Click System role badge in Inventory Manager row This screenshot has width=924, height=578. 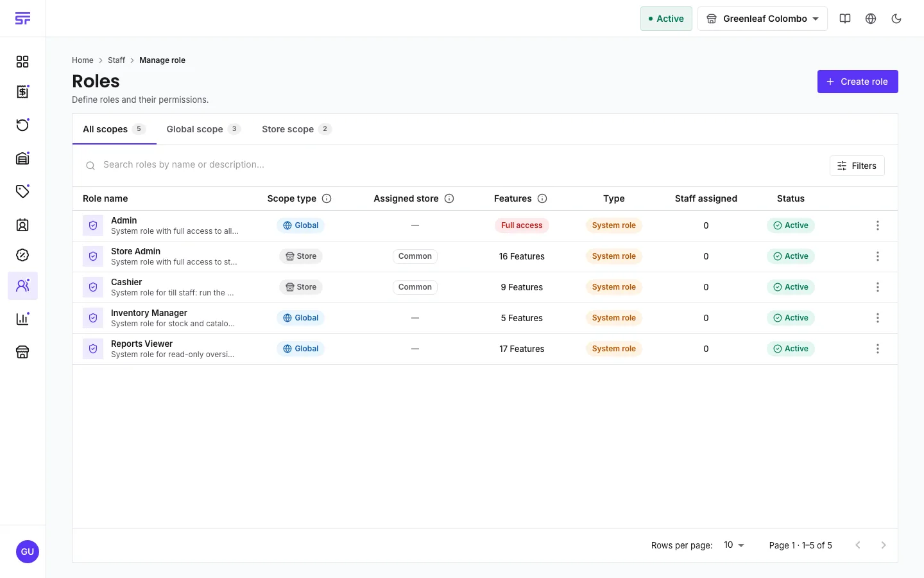point(614,318)
